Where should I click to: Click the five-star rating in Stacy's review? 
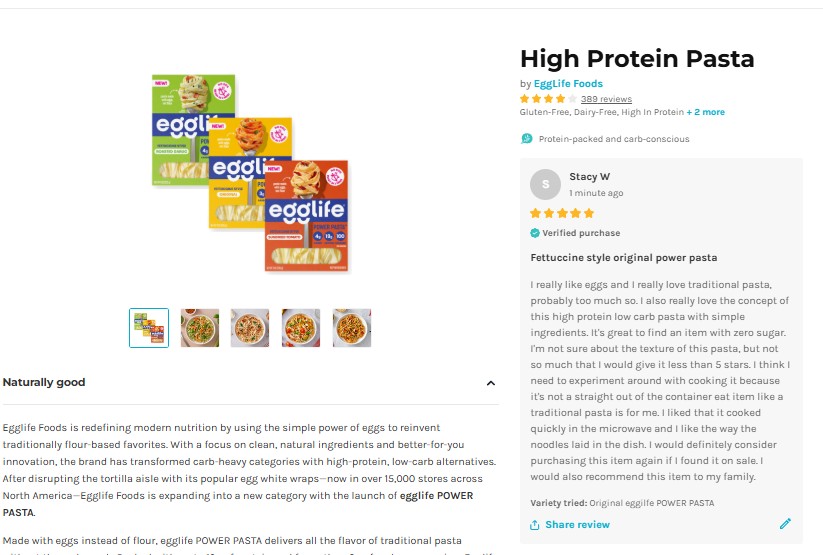(562, 213)
